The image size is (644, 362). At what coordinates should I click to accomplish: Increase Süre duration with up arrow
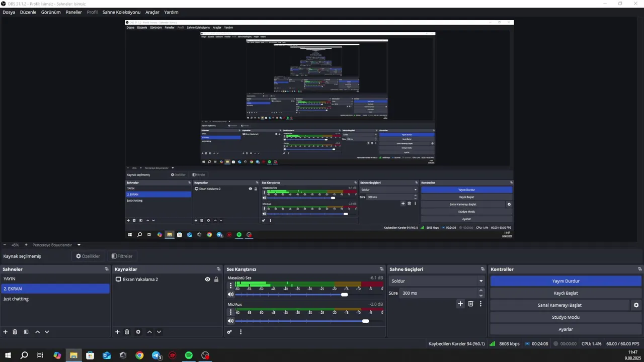coord(481,291)
